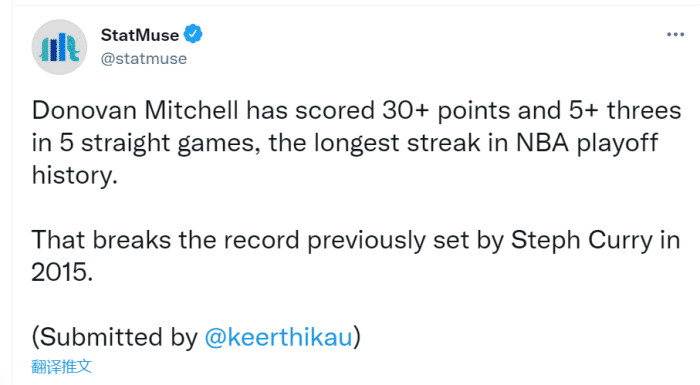Click "NBA" in the tweet text
700x385 pixels.
coord(542,143)
